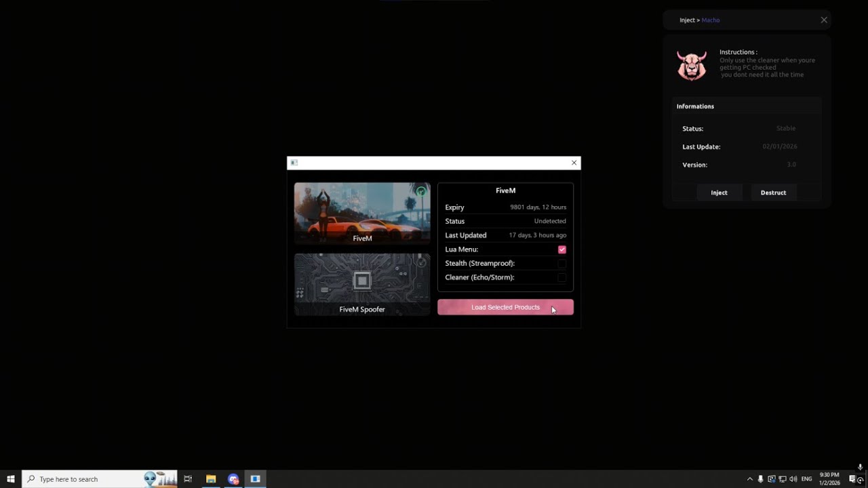Click the active loader app taskbar icon
Image resolution: width=868 pixels, height=488 pixels.
255,479
